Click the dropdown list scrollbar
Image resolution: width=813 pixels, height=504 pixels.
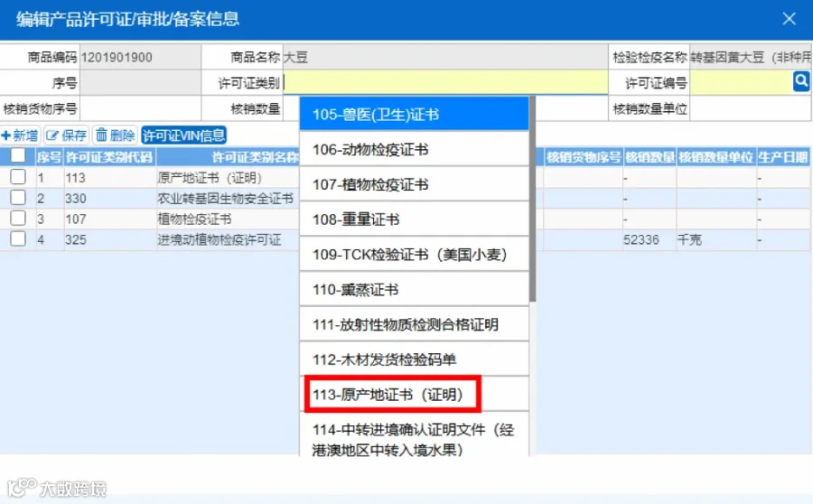(x=532, y=200)
